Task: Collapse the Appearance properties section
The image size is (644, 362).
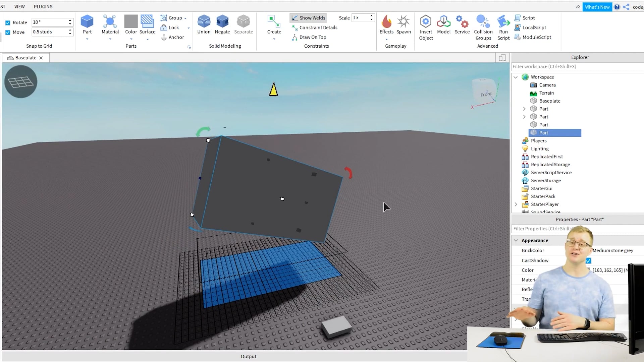Action: click(516, 240)
